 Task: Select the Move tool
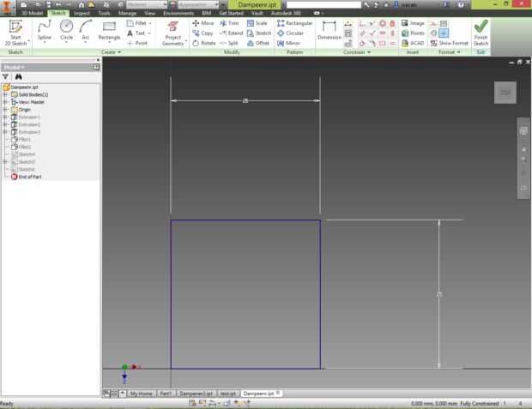point(203,23)
